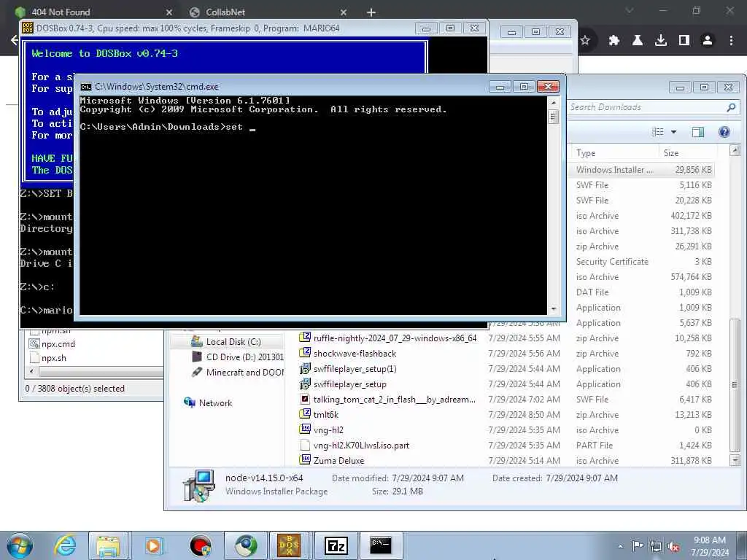747x560 pixels.
Task: Close the 404 Not Found tab
Action: (x=169, y=12)
